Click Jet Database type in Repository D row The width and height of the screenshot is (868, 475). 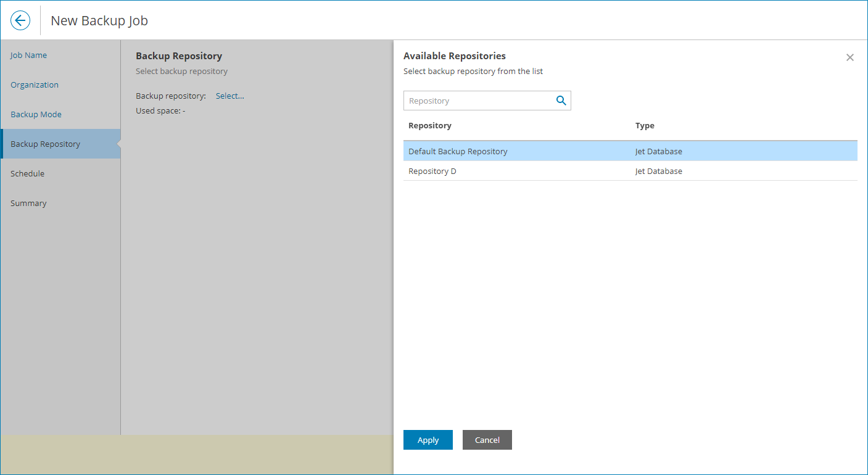click(x=658, y=171)
